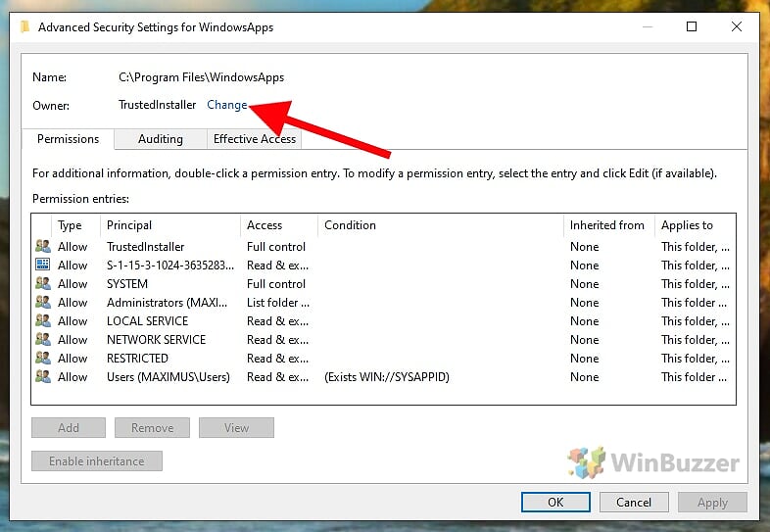This screenshot has width=770, height=532.
Task: Select the S-1-15-3-1024-3635283 principal entry
Action: coord(169,266)
